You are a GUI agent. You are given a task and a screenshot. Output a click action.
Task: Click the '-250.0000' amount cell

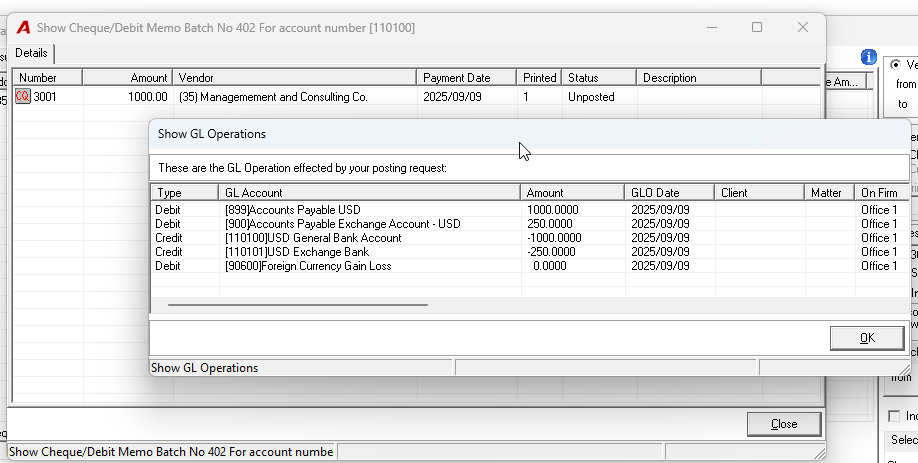coord(551,252)
